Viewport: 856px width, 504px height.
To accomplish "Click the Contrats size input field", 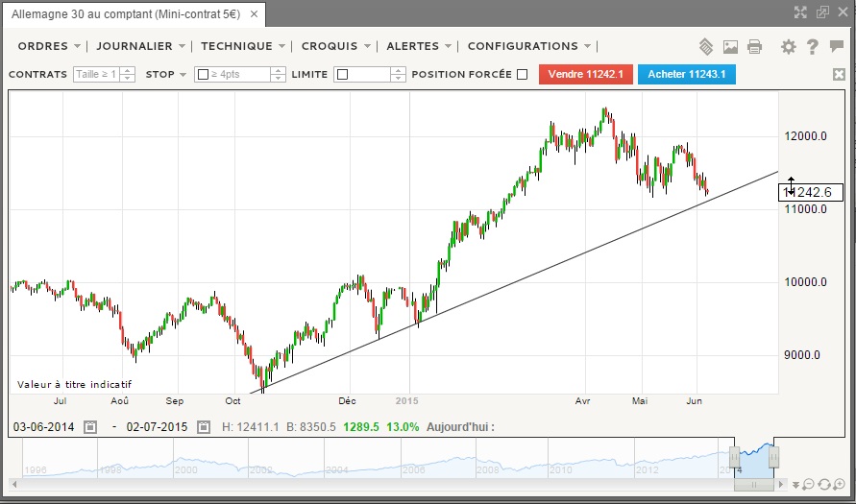I will tap(96, 75).
